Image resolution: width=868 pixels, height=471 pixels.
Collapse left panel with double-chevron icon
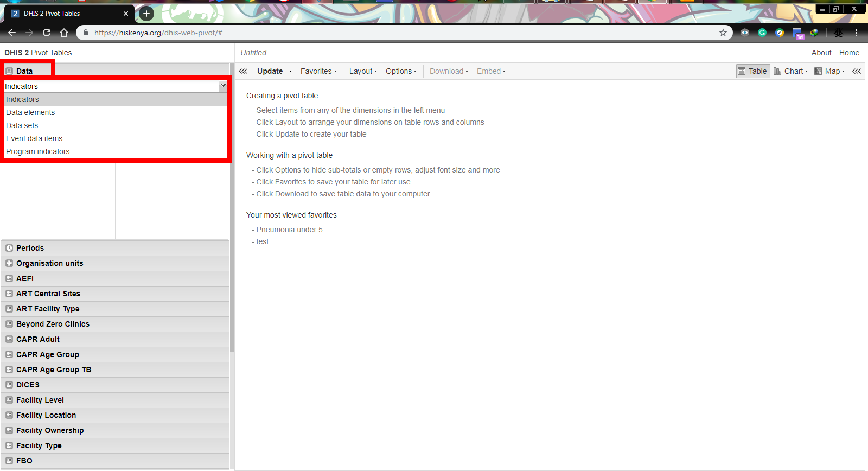[x=243, y=71]
